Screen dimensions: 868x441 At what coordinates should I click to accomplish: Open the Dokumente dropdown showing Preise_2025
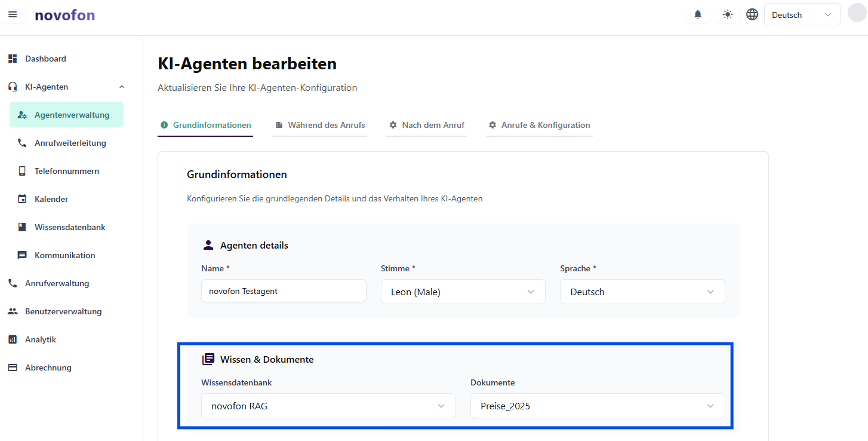point(598,406)
